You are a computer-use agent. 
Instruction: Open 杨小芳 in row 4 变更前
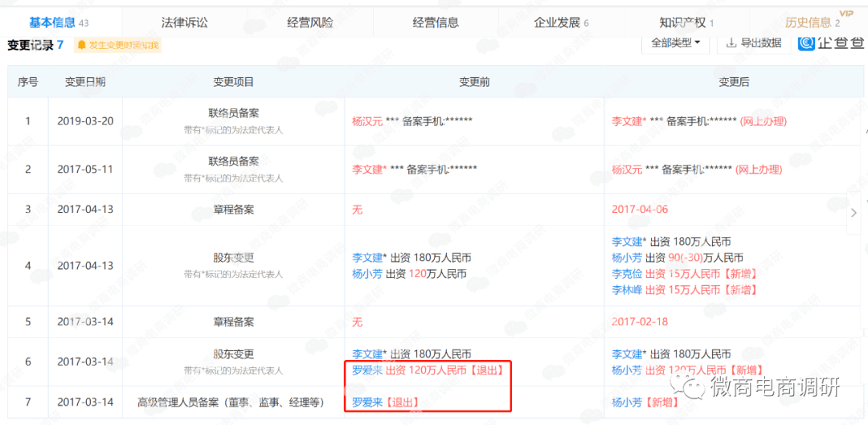tap(367, 273)
